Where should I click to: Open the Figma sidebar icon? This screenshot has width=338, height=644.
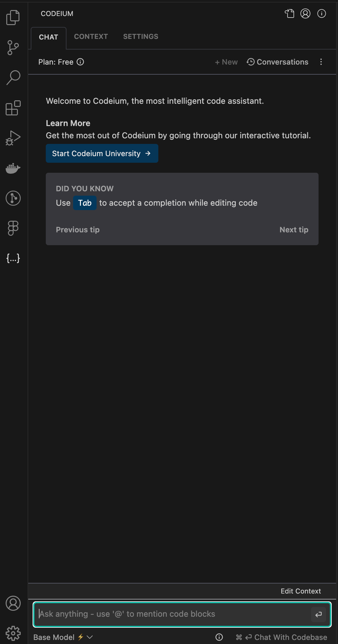[x=13, y=228]
